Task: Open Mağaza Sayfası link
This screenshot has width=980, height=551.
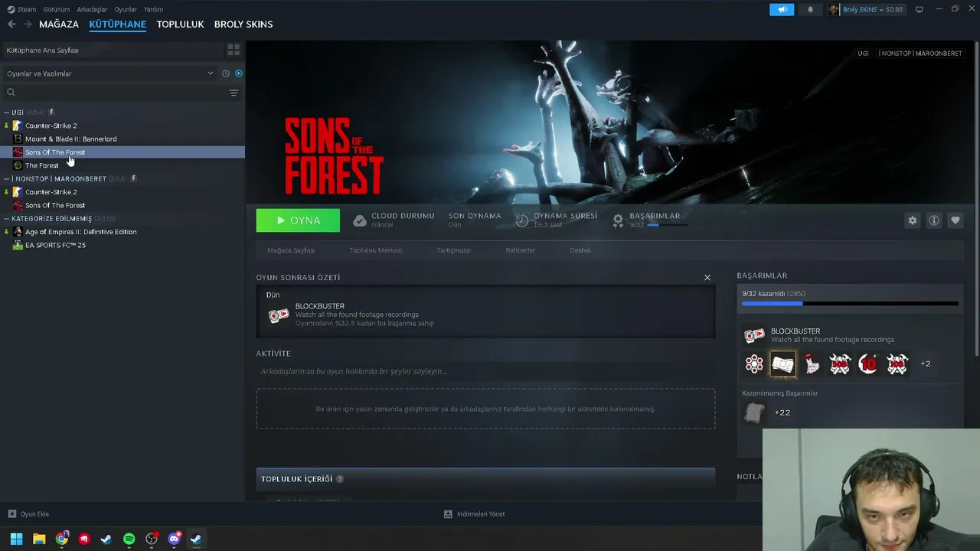Action: (x=291, y=250)
